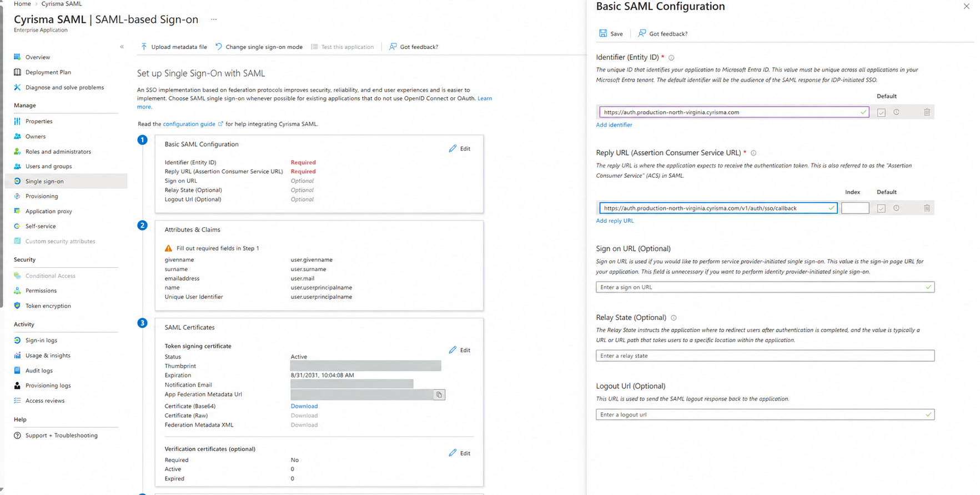Open Provisioning in the sidebar
Viewport: 980px width, 495px height.
tap(41, 196)
